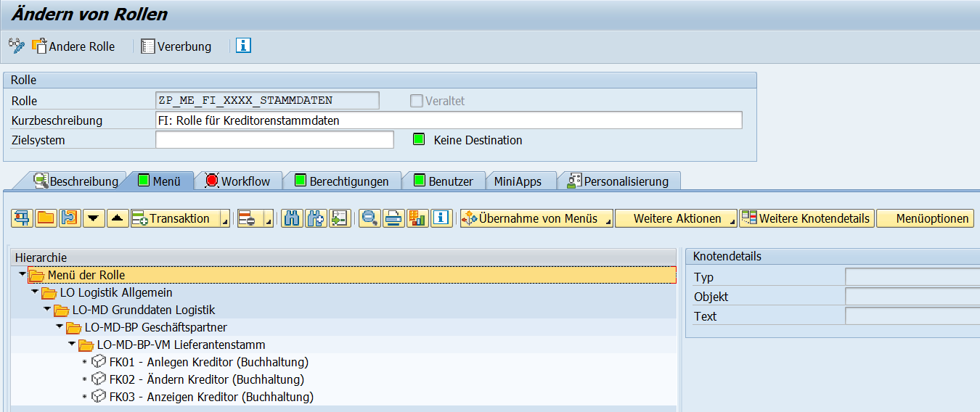Viewport: 980px width, 412px height.
Task: Open dropdown arrow beside delete node icon
Action: (x=268, y=220)
